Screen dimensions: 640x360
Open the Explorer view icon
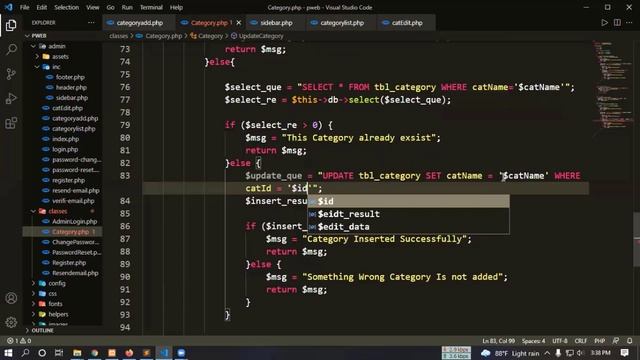[11, 25]
